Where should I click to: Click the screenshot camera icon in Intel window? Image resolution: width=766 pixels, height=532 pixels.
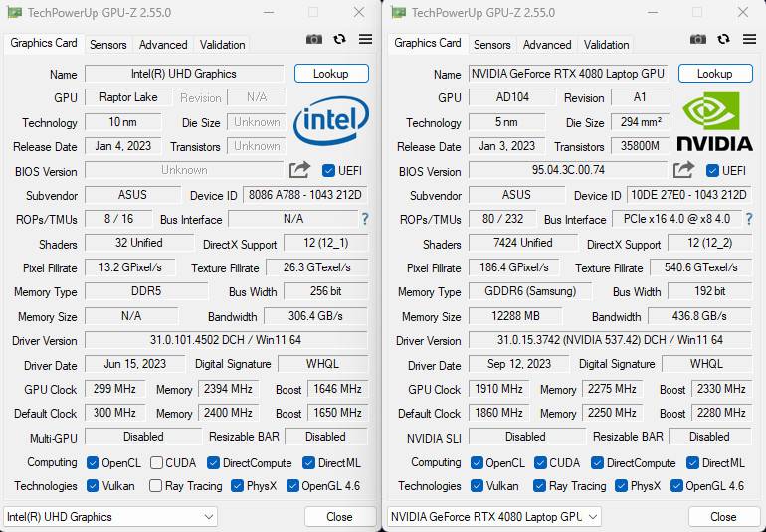tap(314, 40)
